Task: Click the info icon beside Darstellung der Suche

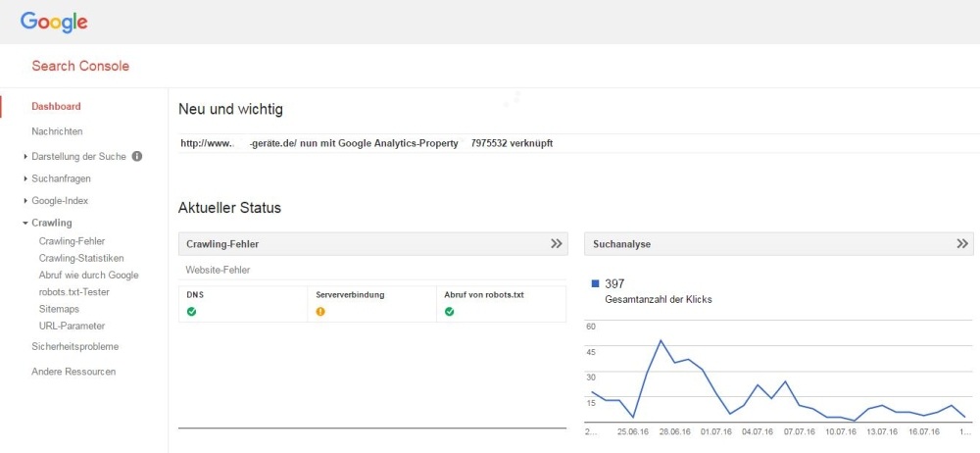Action: tap(137, 157)
